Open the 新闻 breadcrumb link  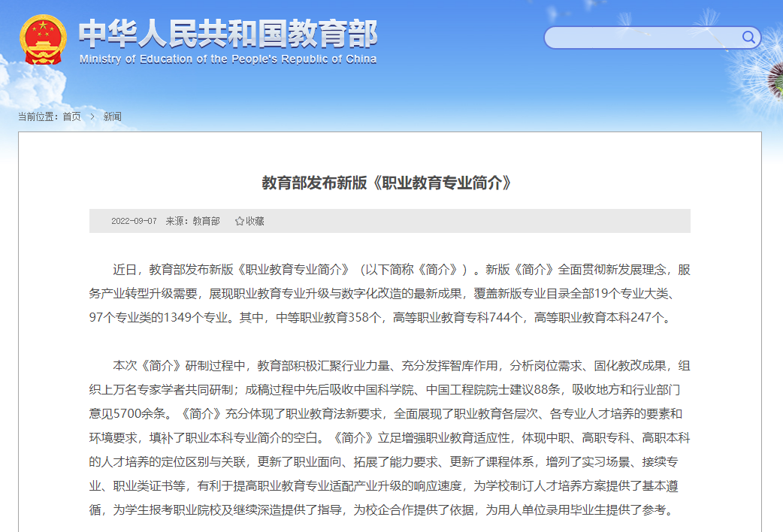point(113,116)
